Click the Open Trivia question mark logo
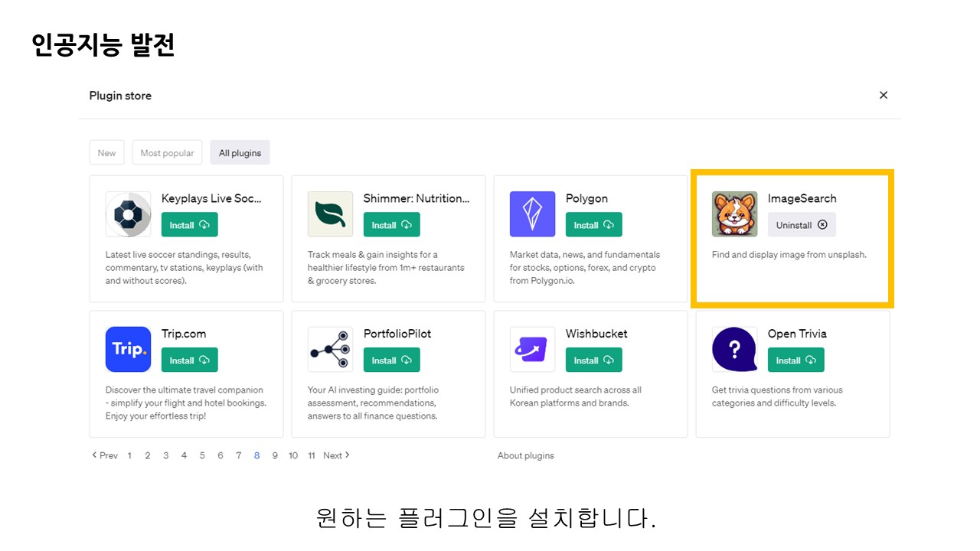Image resolution: width=980 pixels, height=551 pixels. 734,350
